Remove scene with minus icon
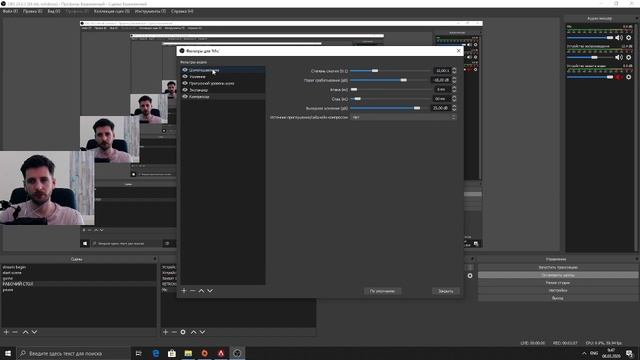This screenshot has width=640, height=360. (15, 332)
